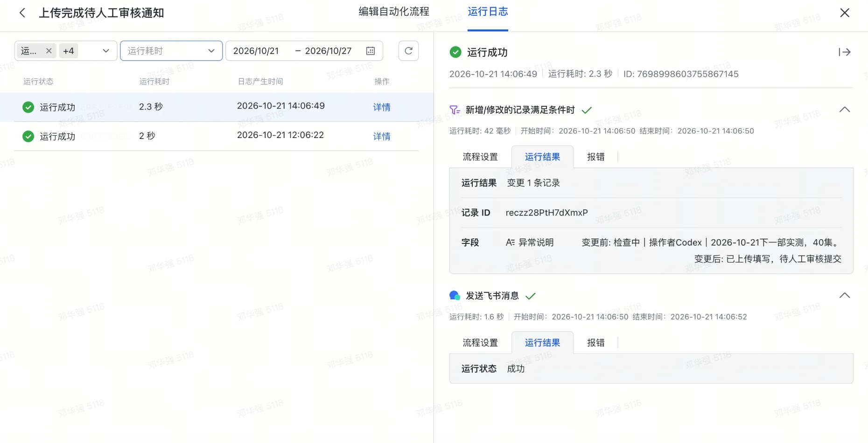Open 报错 tab under 发送飞书消息
This screenshot has height=443, width=868.
tap(595, 343)
